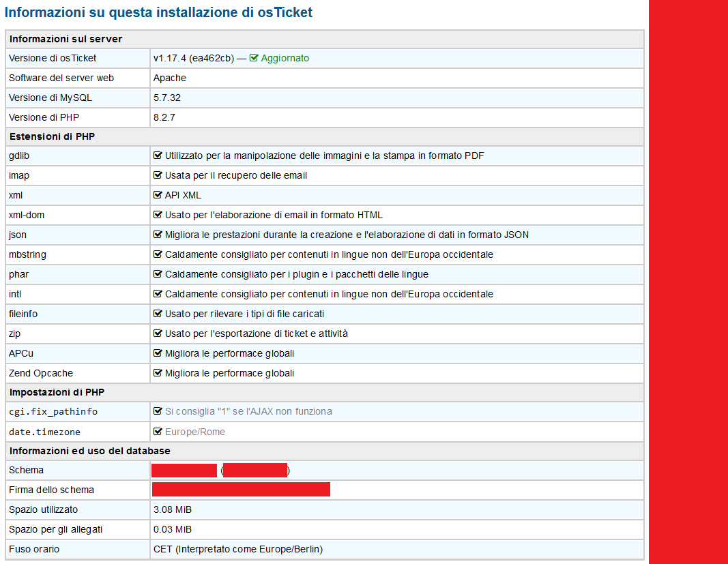Viewport: 728px width, 564px height.
Task: Click the check icon beside API XML
Action: 158,195
